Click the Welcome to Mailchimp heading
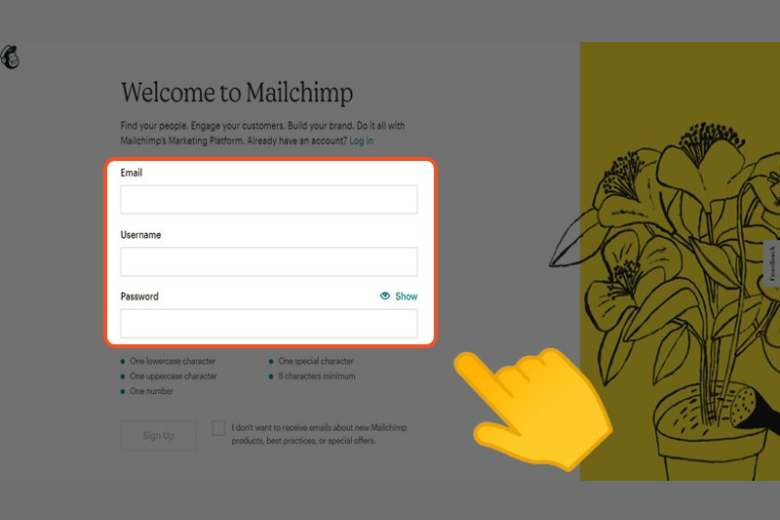The width and height of the screenshot is (780, 520). [237, 93]
